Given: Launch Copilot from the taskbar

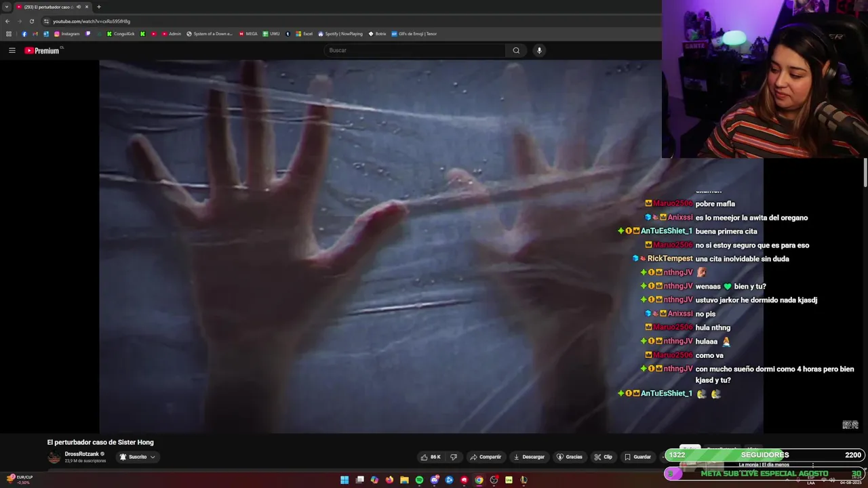Looking at the screenshot, I should (x=374, y=480).
